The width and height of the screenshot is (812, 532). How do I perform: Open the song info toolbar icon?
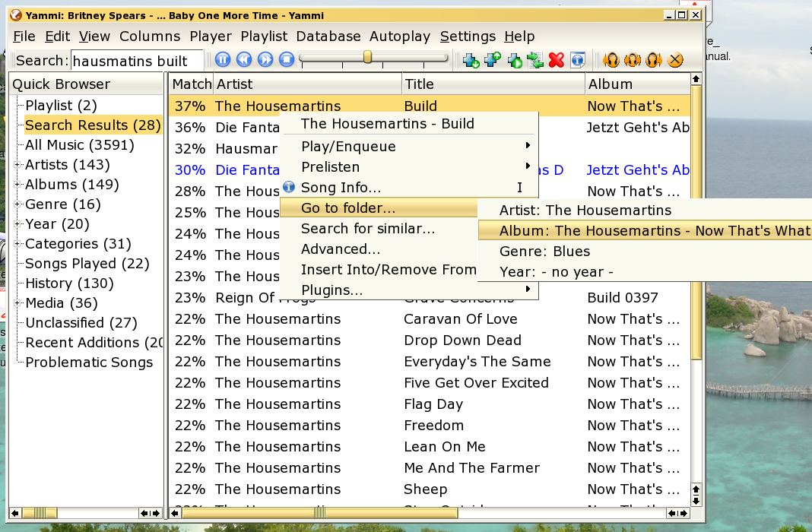[x=578, y=60]
